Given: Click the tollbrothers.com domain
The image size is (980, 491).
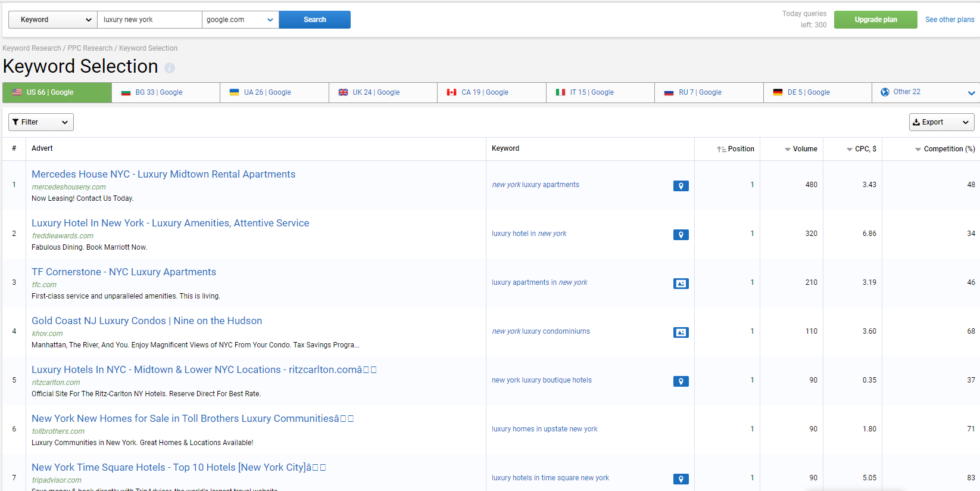Looking at the screenshot, I should coord(58,431).
